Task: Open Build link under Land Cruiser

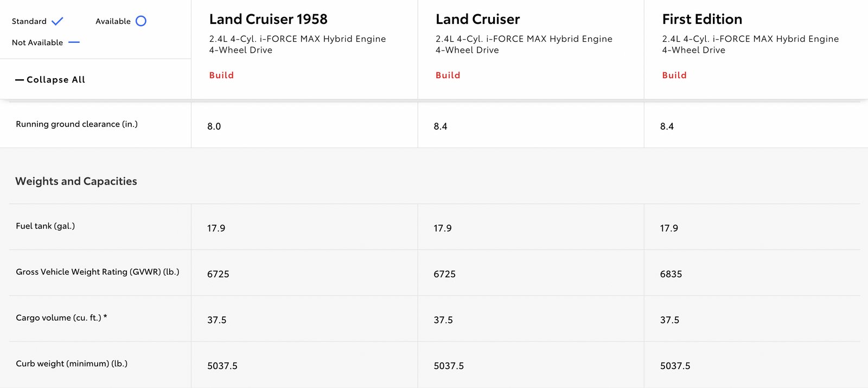Action: point(448,75)
